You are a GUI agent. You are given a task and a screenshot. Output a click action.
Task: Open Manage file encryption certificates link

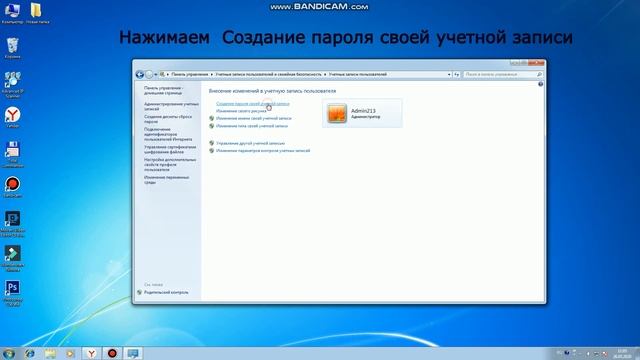(170, 149)
